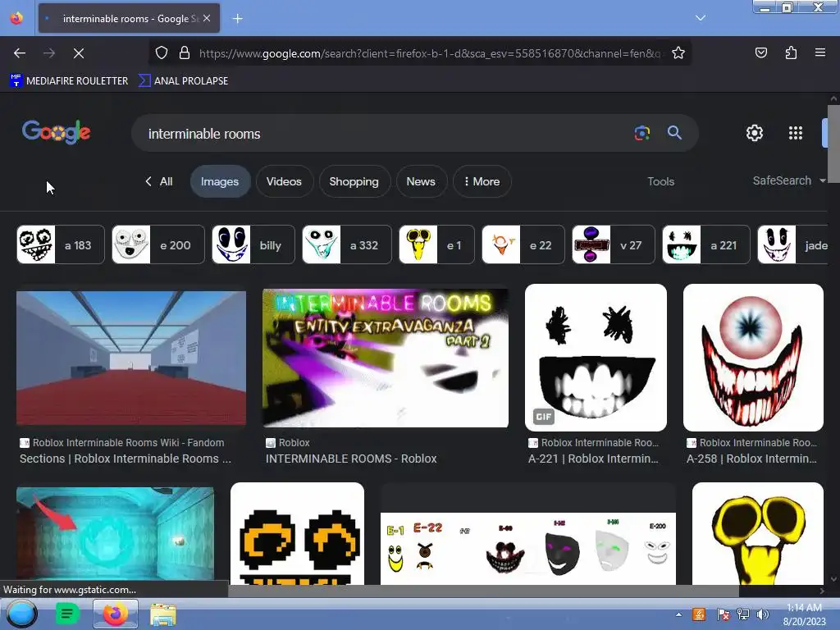840x630 pixels.
Task: Bookmark this page with the star
Action: (x=678, y=53)
